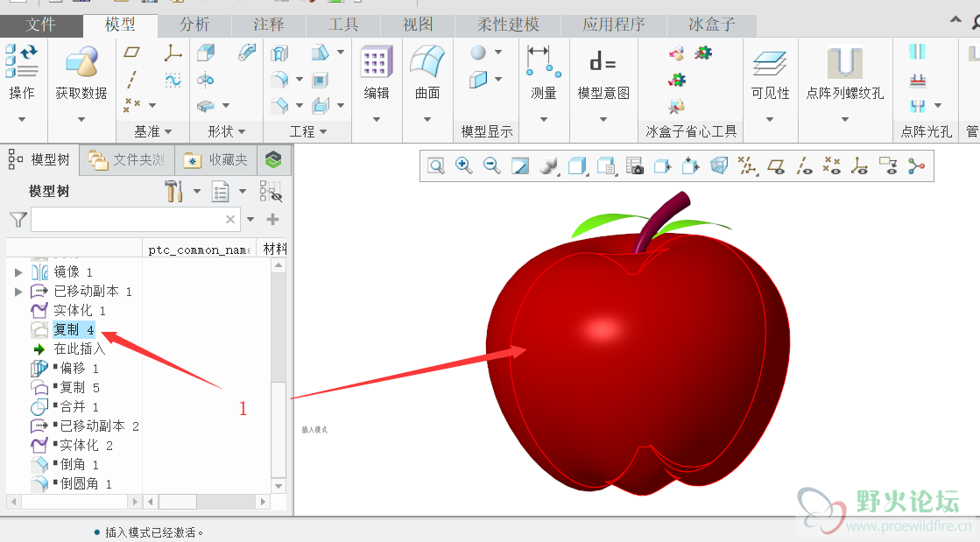Toggle datum plane display in view toolbar
Viewport: 980px width, 542px height.
[x=776, y=166]
